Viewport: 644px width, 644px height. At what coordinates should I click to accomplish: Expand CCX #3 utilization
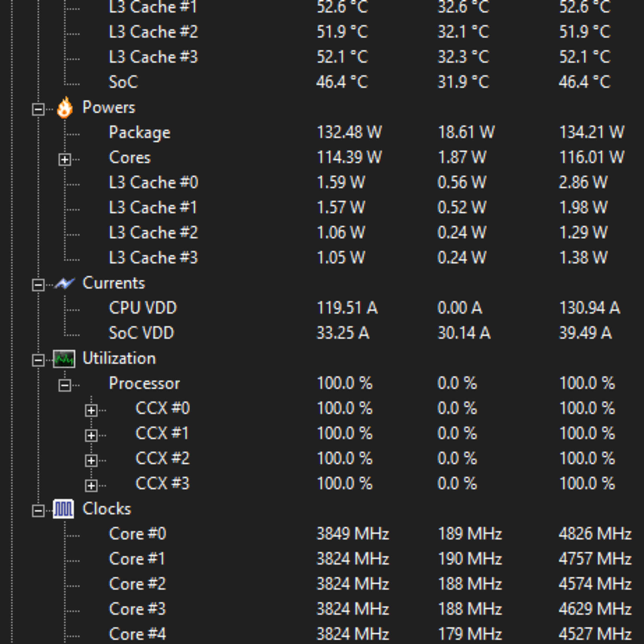pyautogui.click(x=91, y=486)
